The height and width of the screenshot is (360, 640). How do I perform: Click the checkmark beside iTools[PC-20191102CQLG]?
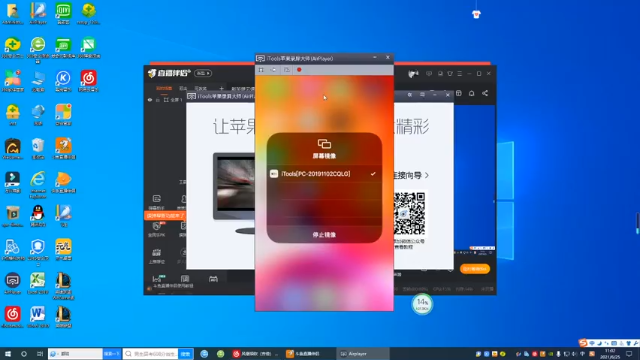[373, 174]
